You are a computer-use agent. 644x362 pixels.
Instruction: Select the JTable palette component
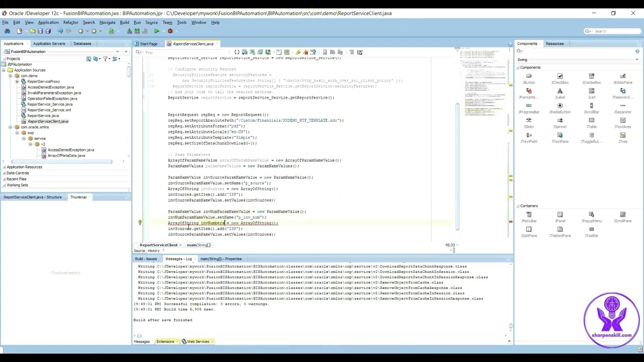point(591,123)
